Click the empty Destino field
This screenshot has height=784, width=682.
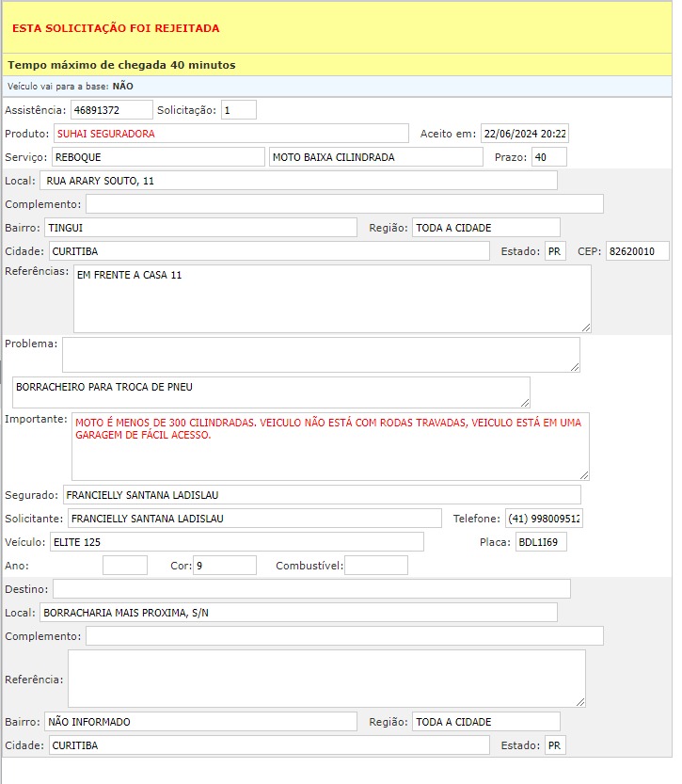click(x=310, y=588)
